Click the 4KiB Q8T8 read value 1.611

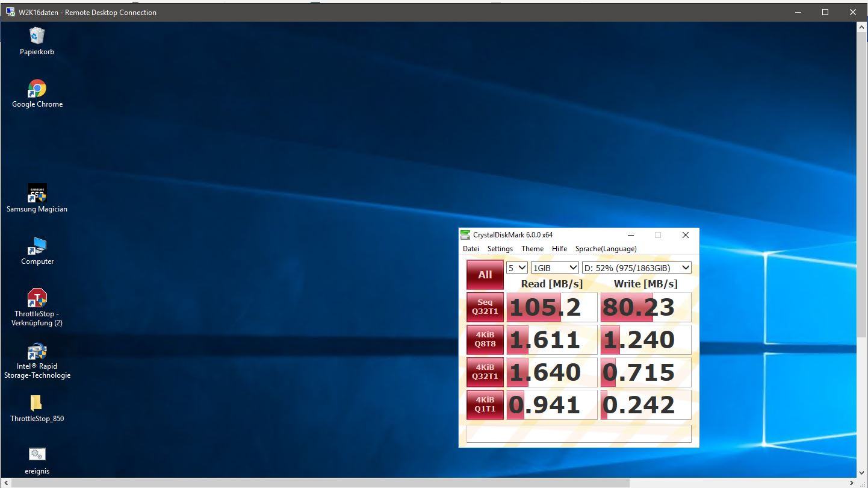[x=552, y=340]
